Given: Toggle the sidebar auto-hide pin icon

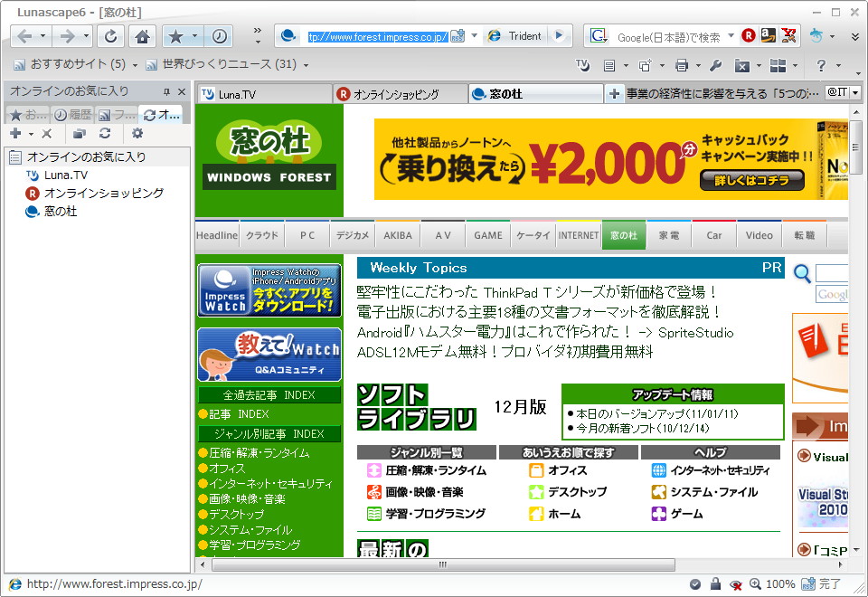Looking at the screenshot, I should (168, 90).
